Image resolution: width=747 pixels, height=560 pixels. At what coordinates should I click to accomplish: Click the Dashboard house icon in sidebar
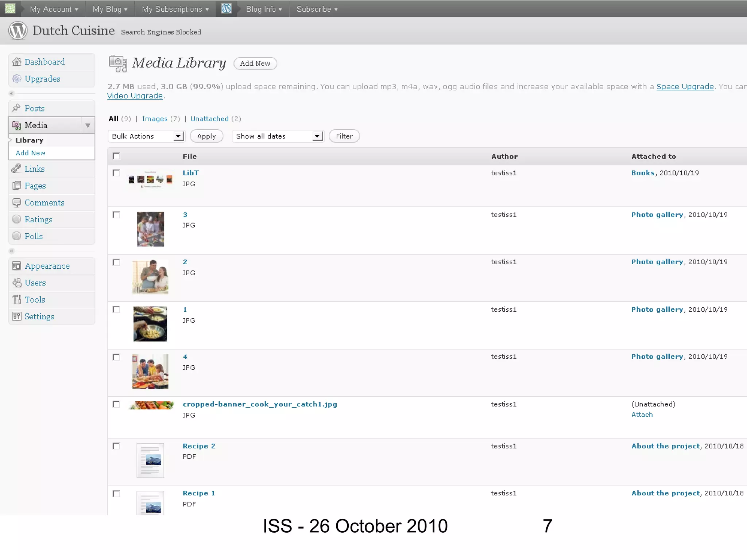coord(16,62)
